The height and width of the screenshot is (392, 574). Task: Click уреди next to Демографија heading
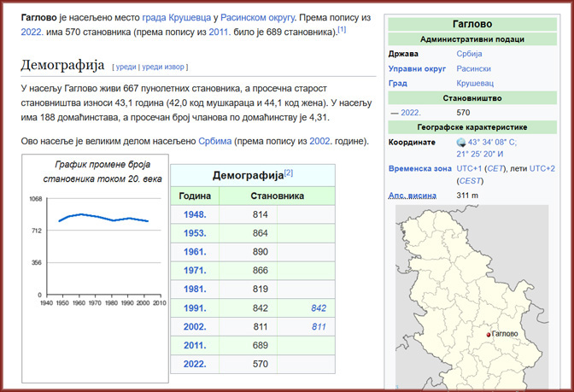(x=125, y=67)
